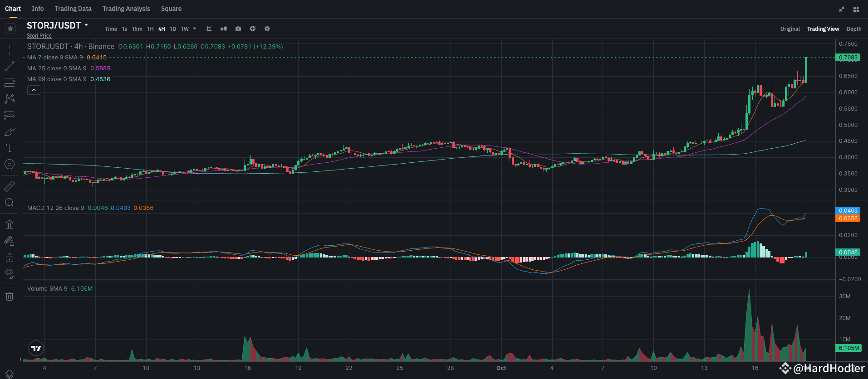
Task: Open the Storj Price link
Action: [39, 36]
